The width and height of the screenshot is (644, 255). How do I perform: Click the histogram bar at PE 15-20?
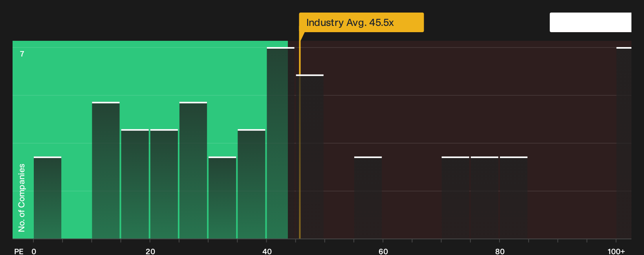pyautogui.click(x=135, y=184)
